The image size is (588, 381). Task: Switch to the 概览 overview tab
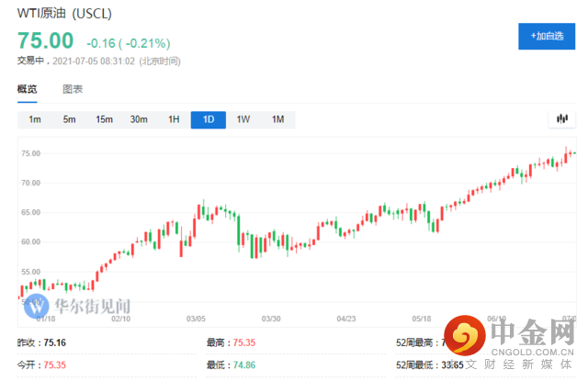pyautogui.click(x=27, y=89)
